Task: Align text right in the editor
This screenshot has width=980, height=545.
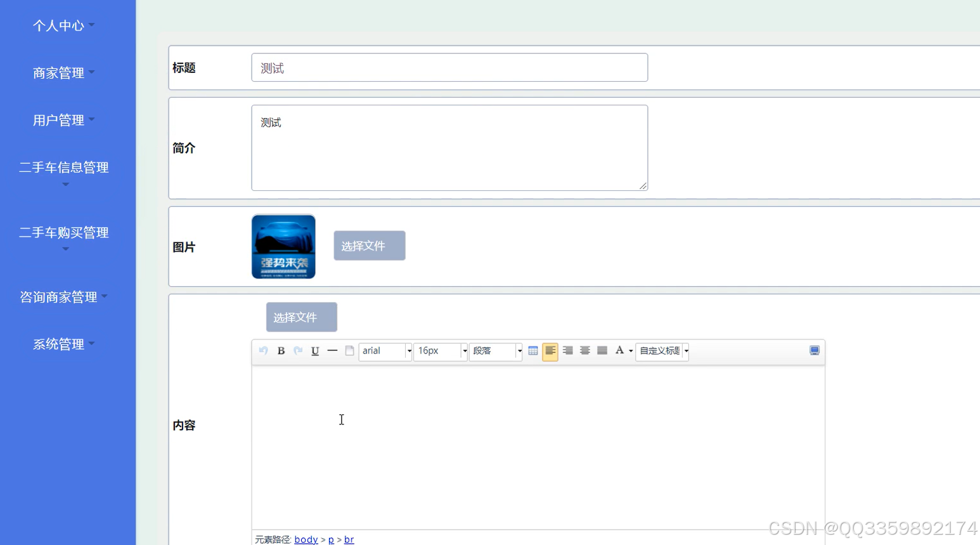Action: (x=568, y=350)
